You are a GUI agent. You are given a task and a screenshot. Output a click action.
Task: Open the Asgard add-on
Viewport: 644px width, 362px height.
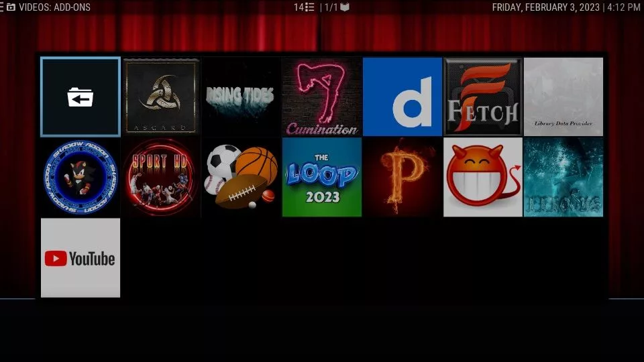pos(161,97)
